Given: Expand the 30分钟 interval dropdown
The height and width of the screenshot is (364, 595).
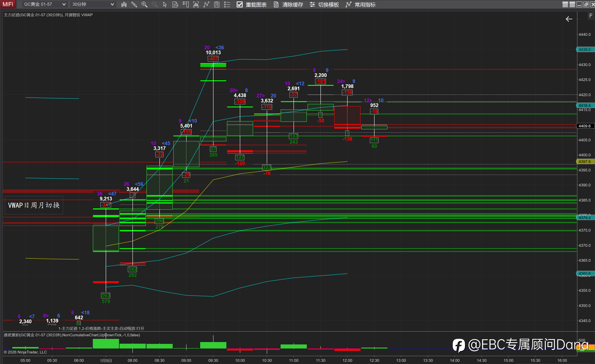Looking at the screenshot, I should pos(93,4).
